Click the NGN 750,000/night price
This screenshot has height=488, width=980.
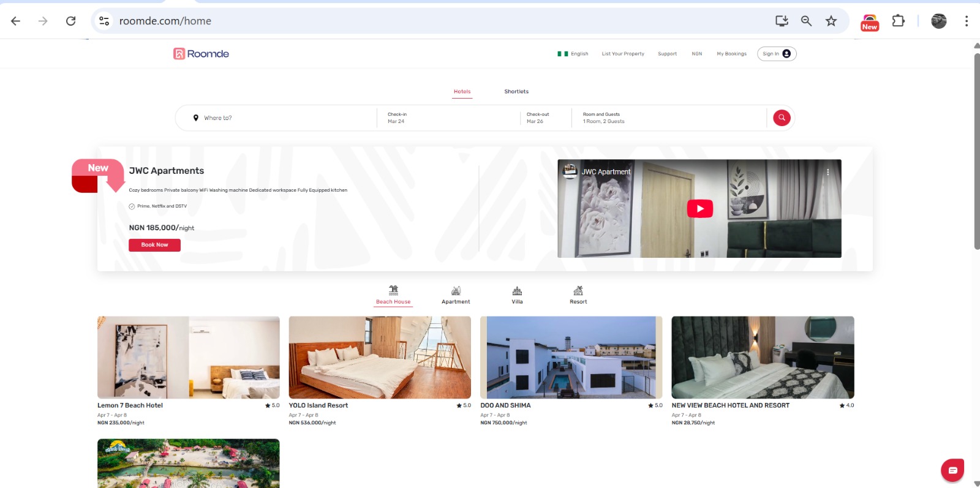click(x=503, y=422)
